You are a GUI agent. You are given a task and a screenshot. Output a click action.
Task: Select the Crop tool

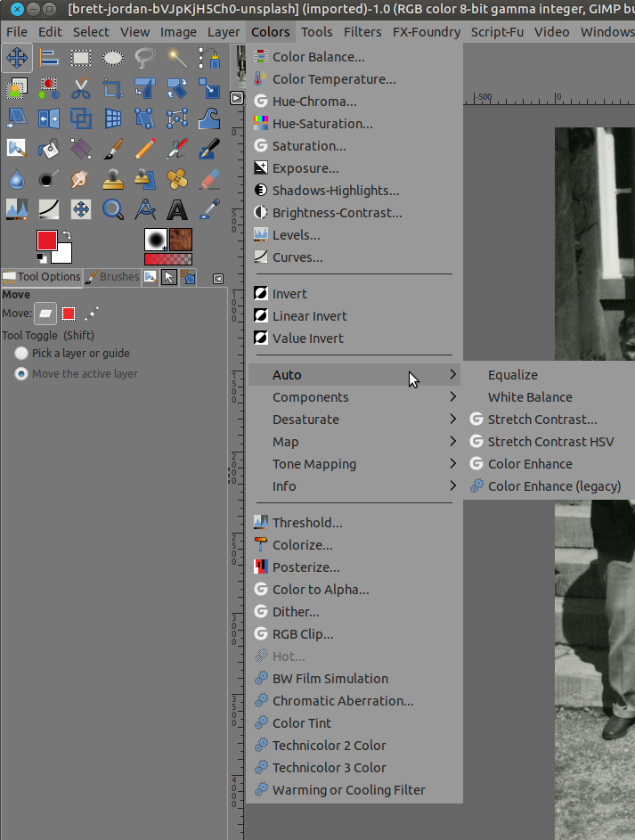112,89
